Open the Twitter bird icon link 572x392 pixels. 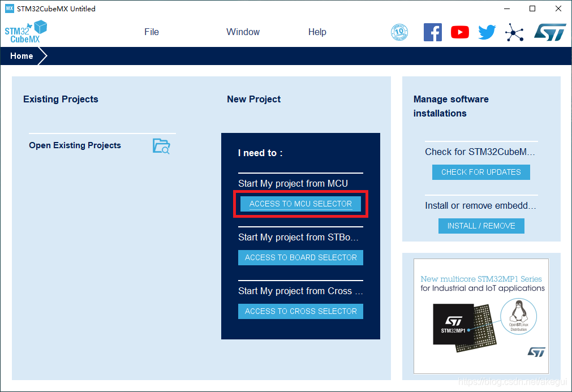tap(487, 32)
